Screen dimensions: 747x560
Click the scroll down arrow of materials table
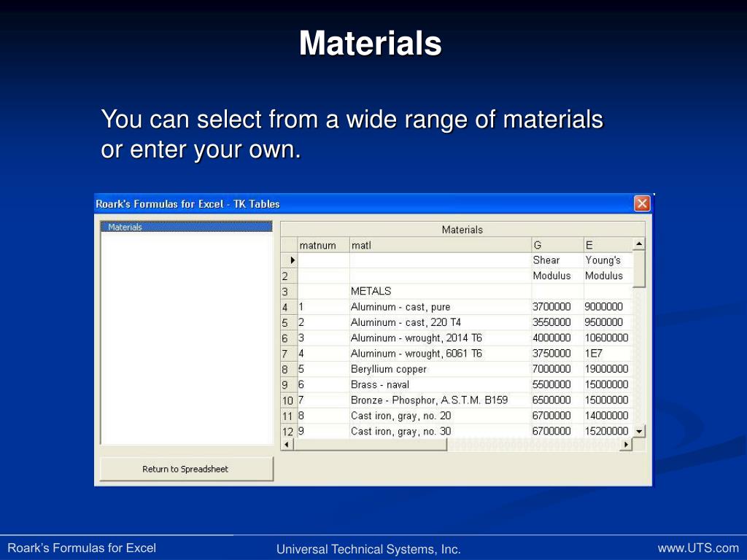pyautogui.click(x=639, y=432)
